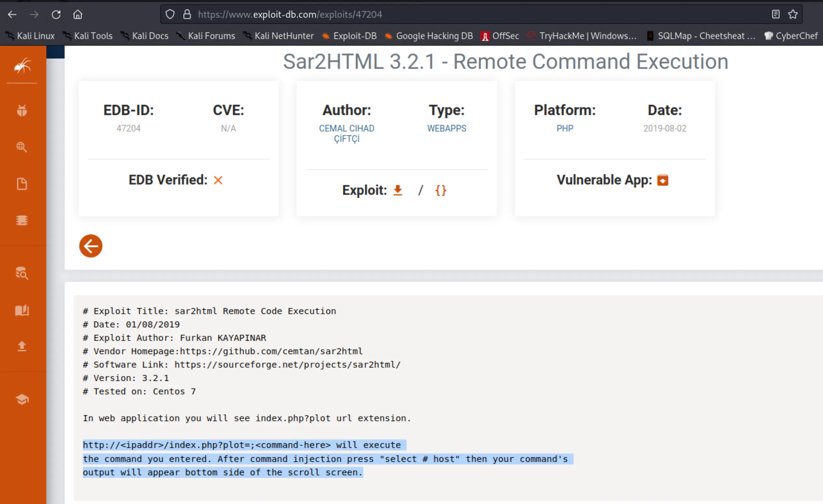Viewport: 823px width, 504px height.
Task: Bookmark this page with star icon
Action: [x=792, y=14]
